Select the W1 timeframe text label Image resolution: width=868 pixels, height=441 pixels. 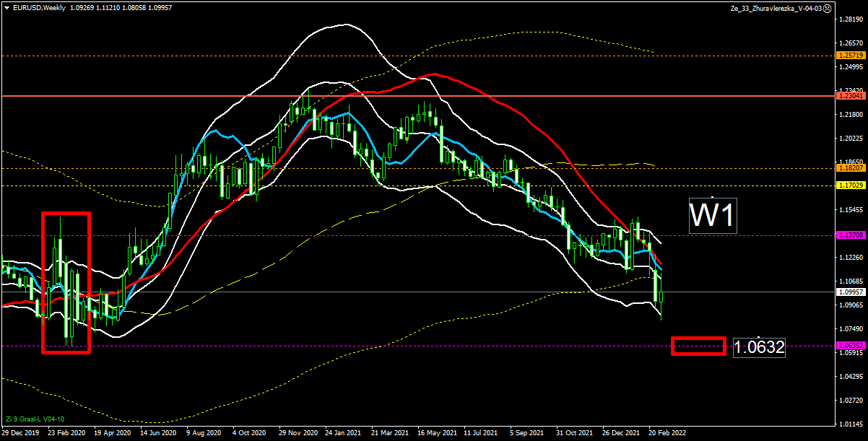click(713, 216)
